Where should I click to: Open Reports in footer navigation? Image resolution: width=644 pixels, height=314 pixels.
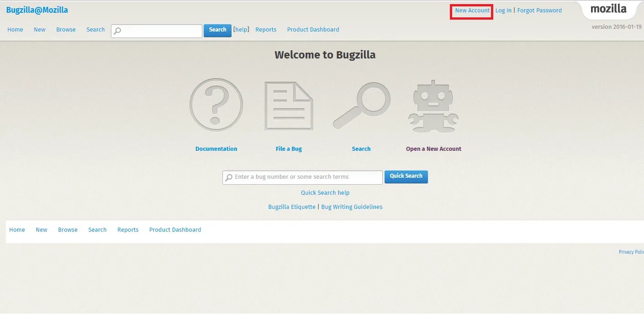tap(128, 230)
